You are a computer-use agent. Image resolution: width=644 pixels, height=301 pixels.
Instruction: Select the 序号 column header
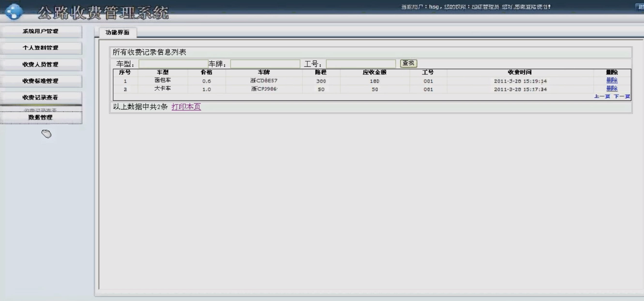pos(125,72)
